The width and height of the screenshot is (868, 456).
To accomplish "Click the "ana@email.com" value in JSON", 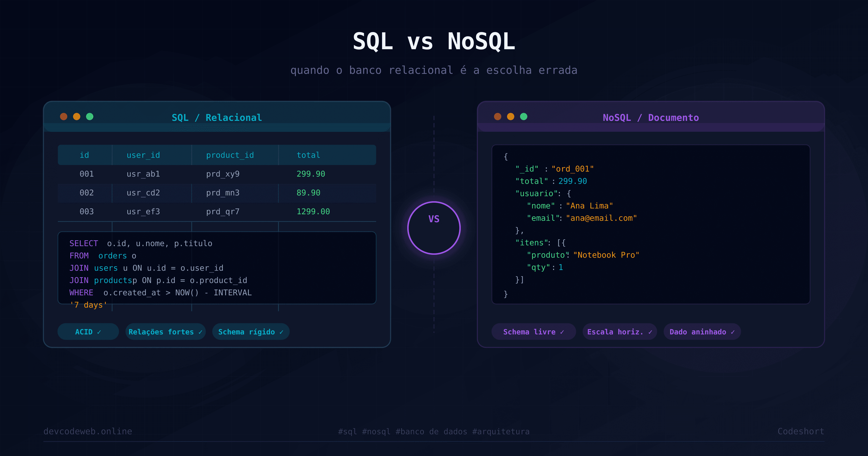I will [x=602, y=218].
